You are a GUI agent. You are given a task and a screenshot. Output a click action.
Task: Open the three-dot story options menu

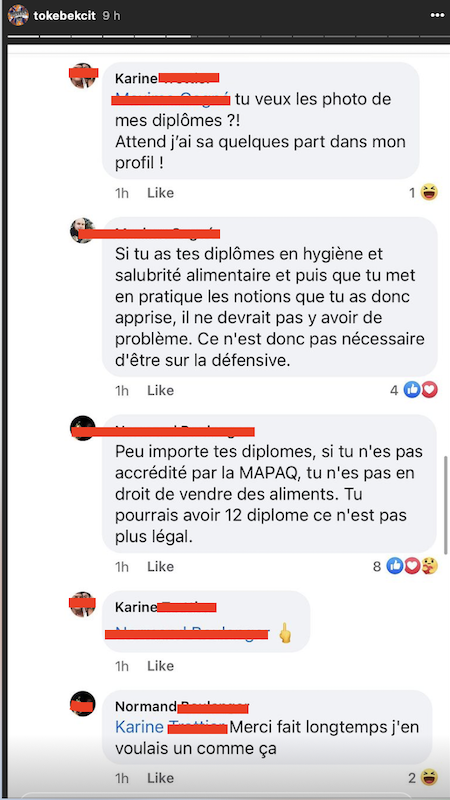437,15
